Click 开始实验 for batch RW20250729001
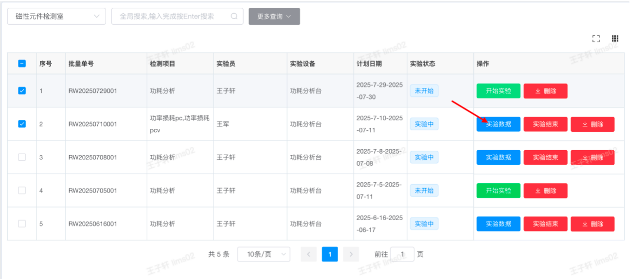The width and height of the screenshot is (644, 279). pyautogui.click(x=498, y=91)
